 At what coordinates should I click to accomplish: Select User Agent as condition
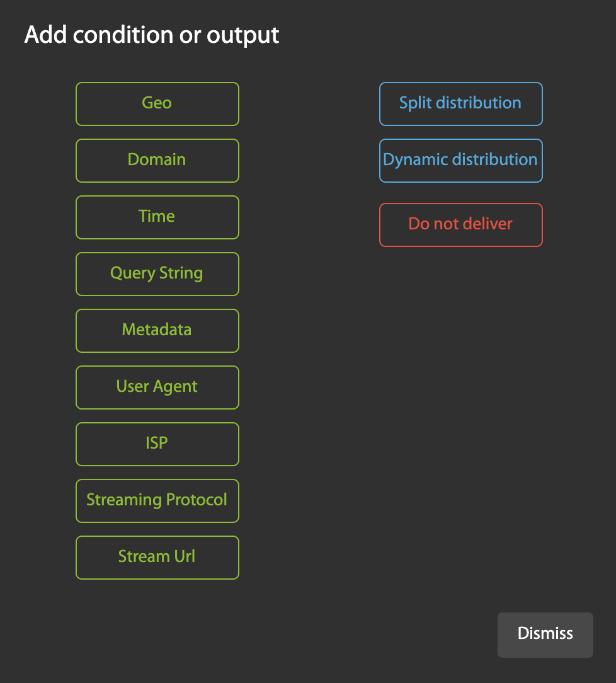pyautogui.click(x=157, y=387)
